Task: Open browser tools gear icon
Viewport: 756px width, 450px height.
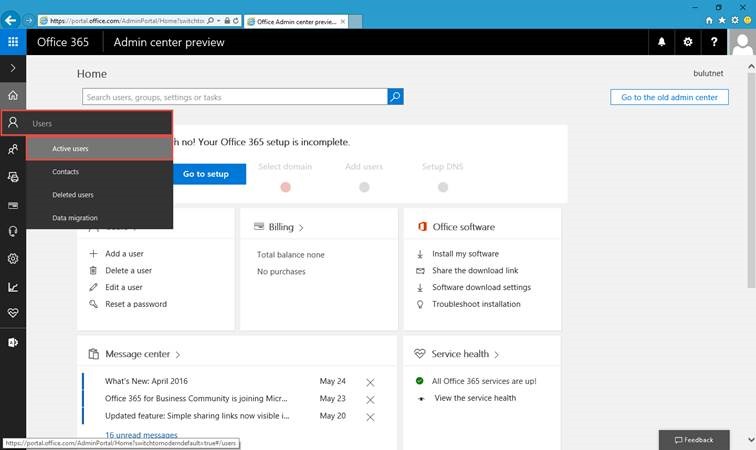Action: (735, 20)
